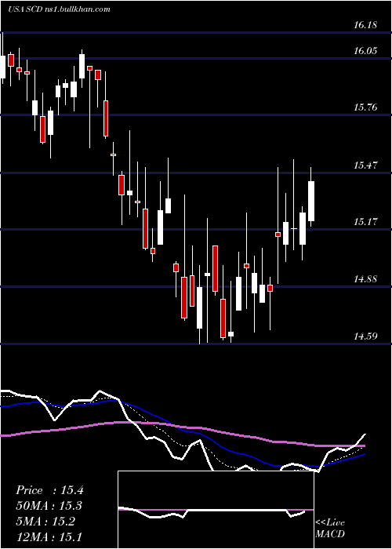Click the USA SCD ns1.bullkhan.com header text

coord(59,9)
